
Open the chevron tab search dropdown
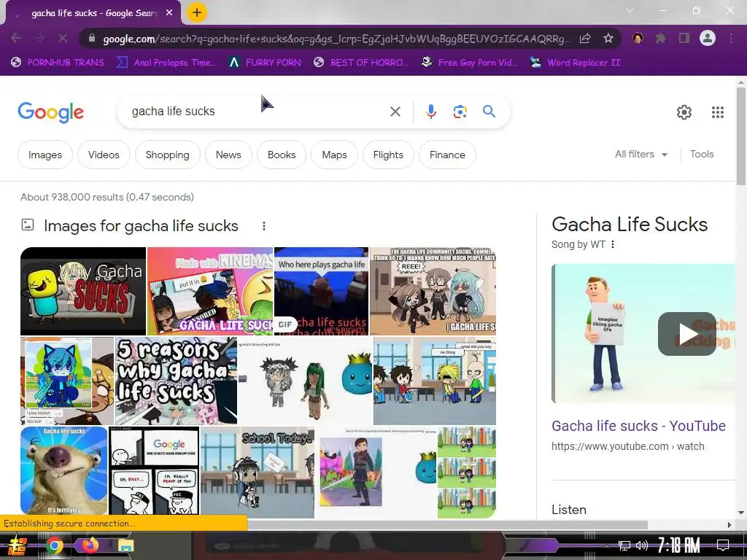click(x=630, y=10)
